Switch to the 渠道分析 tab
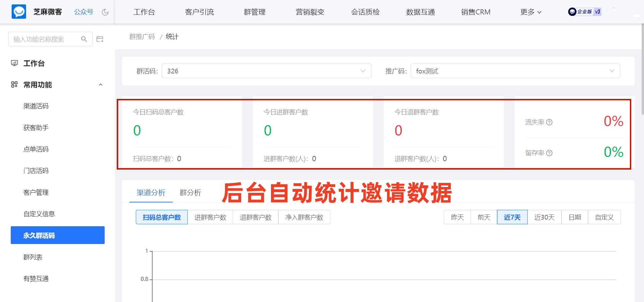The image size is (644, 302). (151, 193)
